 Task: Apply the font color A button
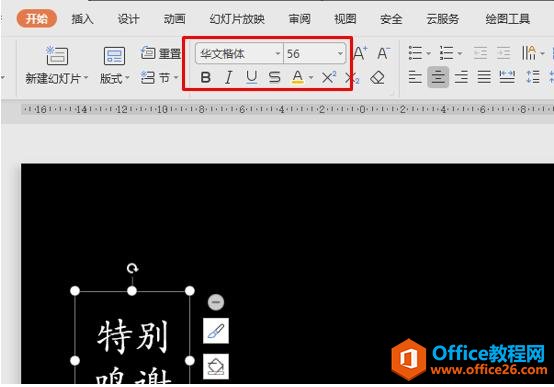(298, 77)
